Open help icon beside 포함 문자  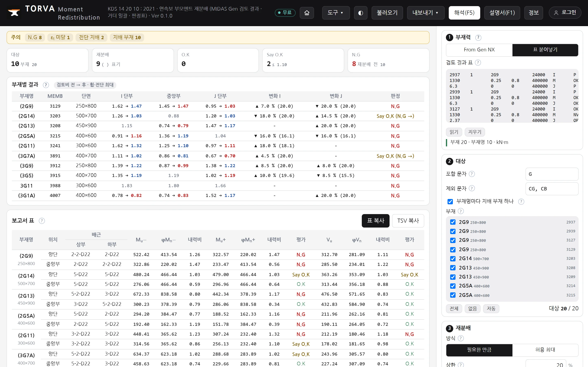click(x=472, y=174)
